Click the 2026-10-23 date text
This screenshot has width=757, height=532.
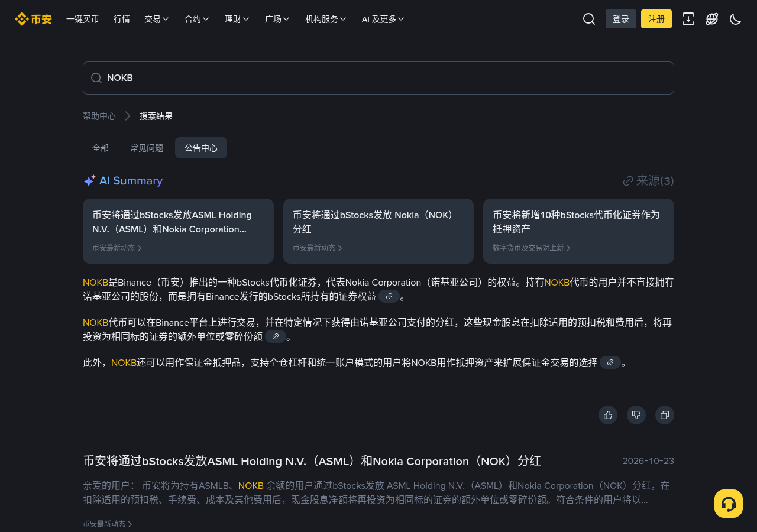(648, 461)
